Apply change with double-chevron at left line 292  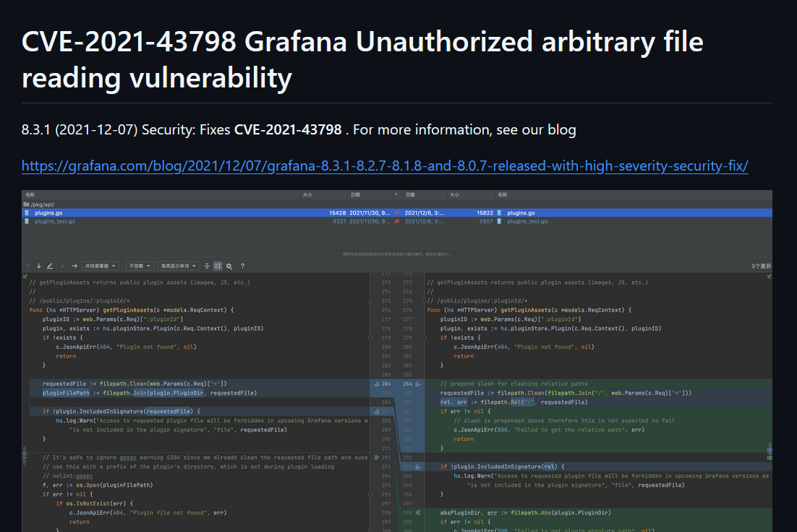(x=377, y=458)
